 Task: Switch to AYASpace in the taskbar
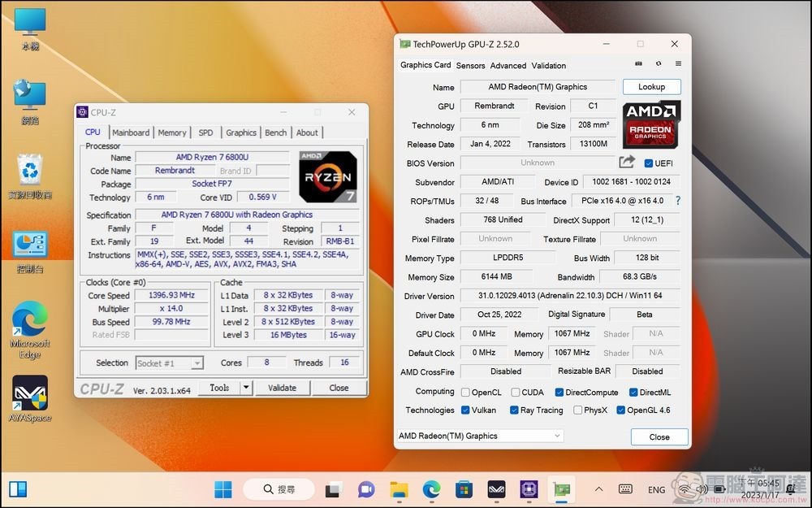click(x=497, y=488)
